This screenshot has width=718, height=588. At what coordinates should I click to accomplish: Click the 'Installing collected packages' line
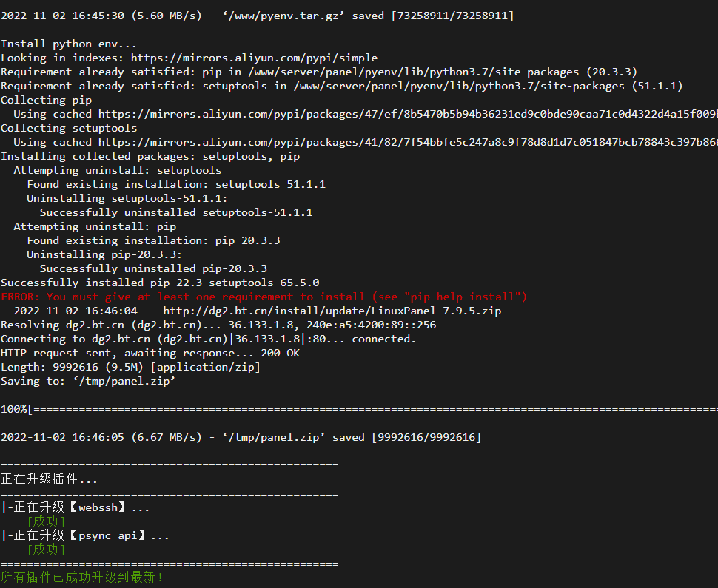pos(150,157)
